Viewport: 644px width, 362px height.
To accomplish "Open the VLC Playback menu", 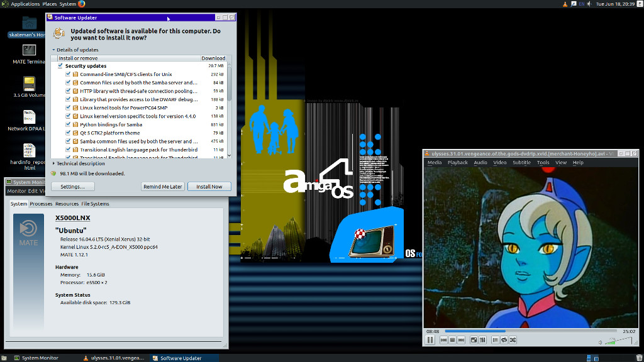I will [458, 163].
